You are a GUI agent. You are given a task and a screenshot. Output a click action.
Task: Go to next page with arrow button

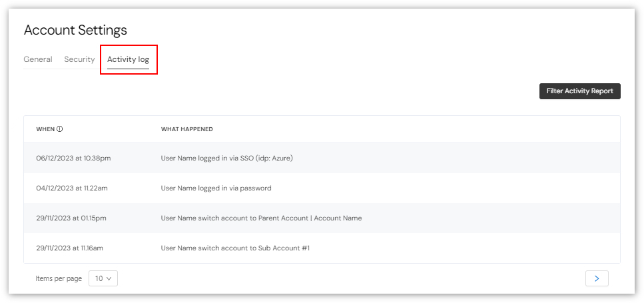click(x=597, y=278)
